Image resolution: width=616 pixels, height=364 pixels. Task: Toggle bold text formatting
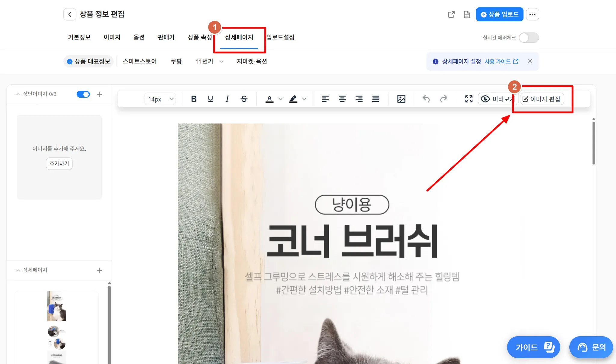point(194,99)
